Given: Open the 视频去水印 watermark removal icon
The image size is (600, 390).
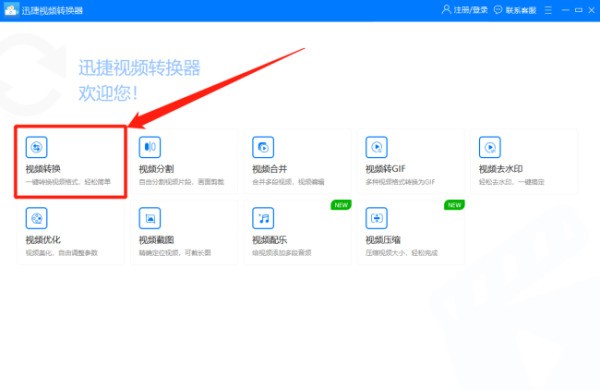Looking at the screenshot, I should click(x=490, y=147).
